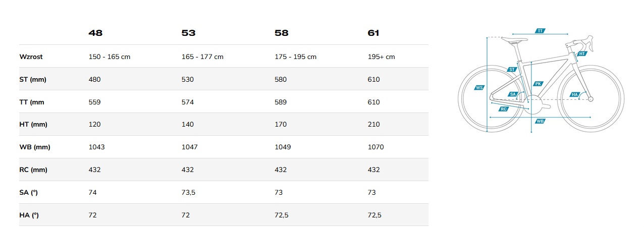The height and width of the screenshot is (227, 644).
Task: Click the HT tag near the handlebars
Action: (582, 53)
